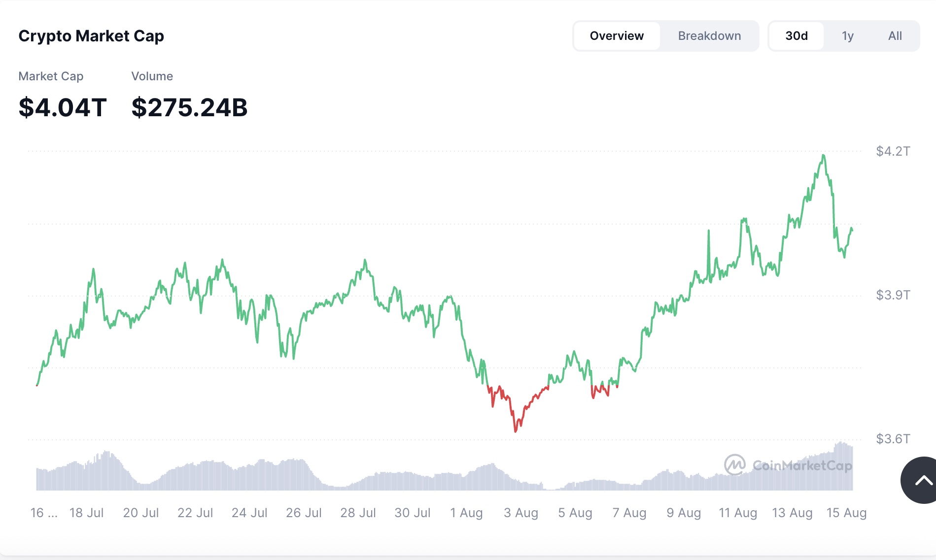
Task: Click the 15 Aug date label
Action: [x=846, y=513]
